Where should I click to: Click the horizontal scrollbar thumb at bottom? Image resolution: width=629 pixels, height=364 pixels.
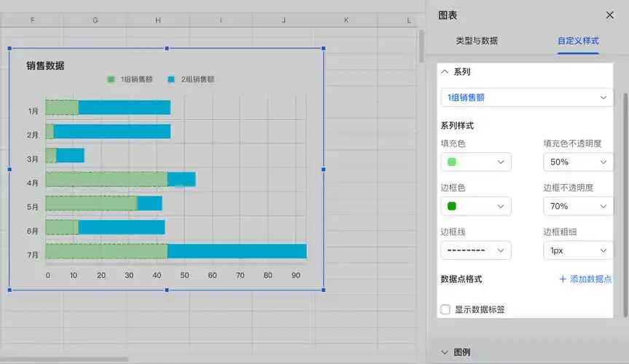[x=64, y=359]
